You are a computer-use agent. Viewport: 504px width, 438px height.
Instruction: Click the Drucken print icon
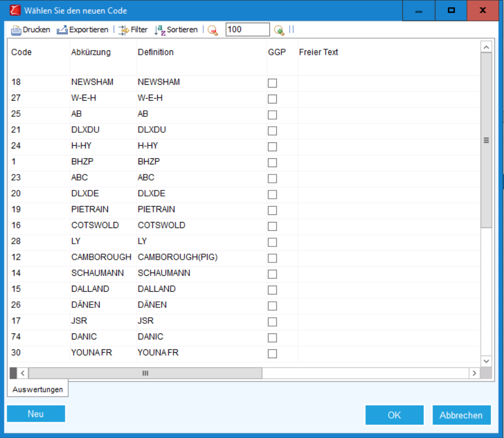click(16, 30)
